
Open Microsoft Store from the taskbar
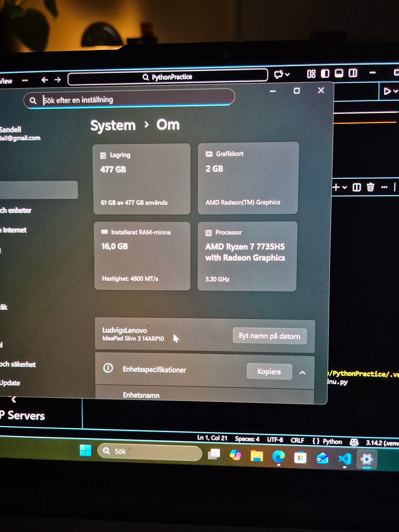tap(300, 458)
